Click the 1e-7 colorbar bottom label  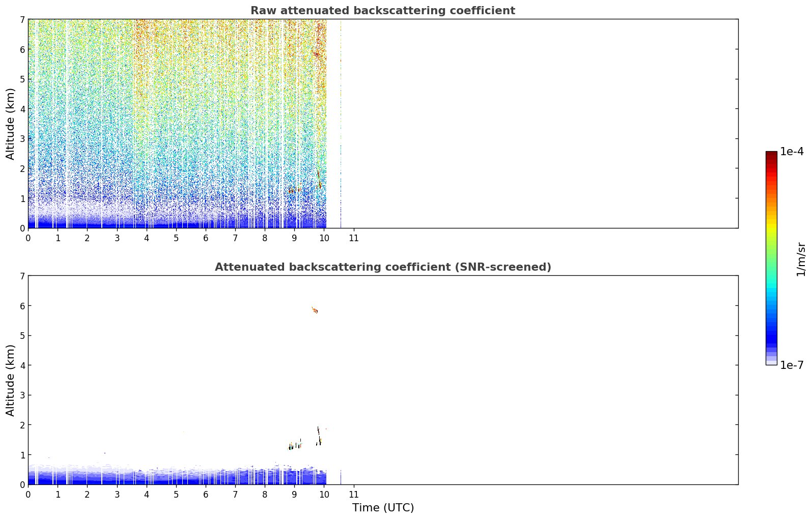pyautogui.click(x=792, y=365)
